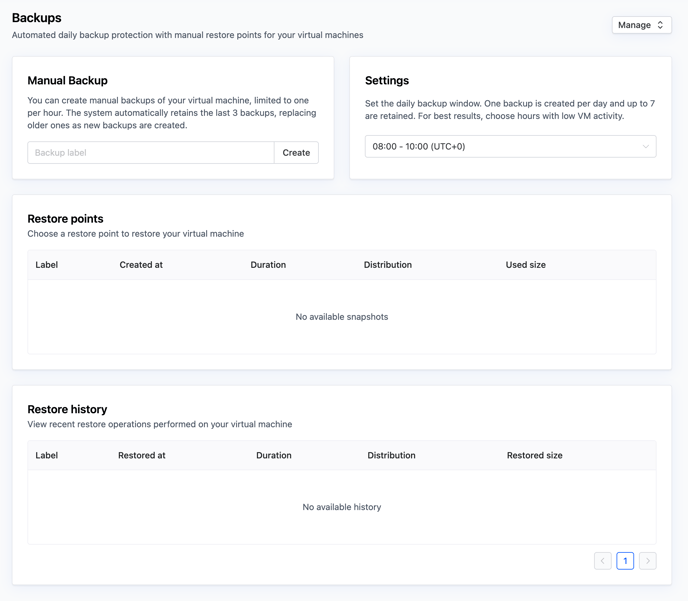Click the Created at column header

pos(141,265)
